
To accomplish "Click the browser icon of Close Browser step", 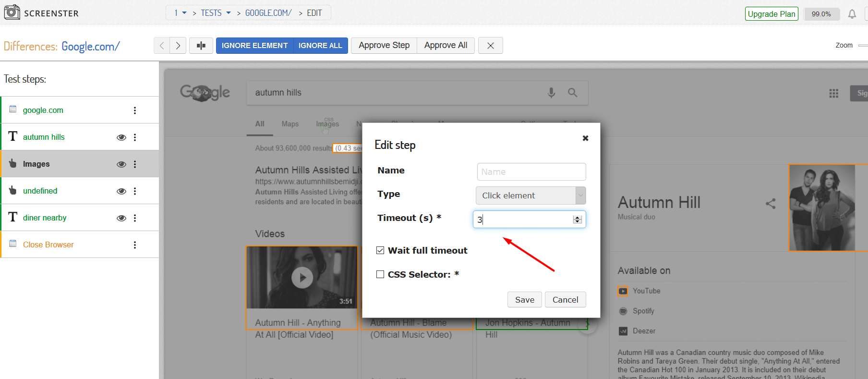I will [13, 244].
